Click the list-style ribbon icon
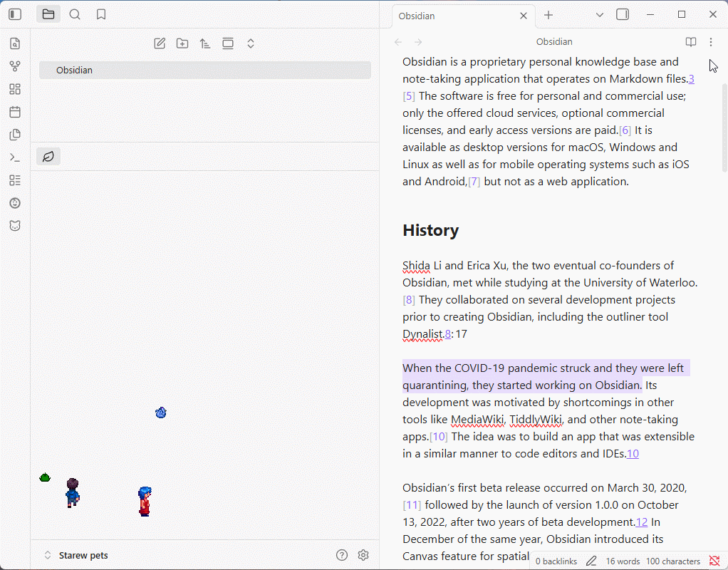The height and width of the screenshot is (570, 728). (15, 180)
